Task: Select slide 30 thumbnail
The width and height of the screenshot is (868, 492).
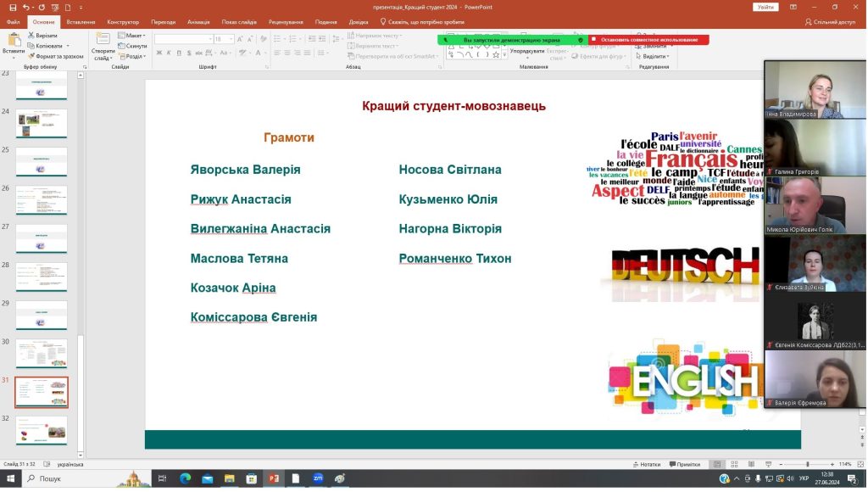Action: 42,354
